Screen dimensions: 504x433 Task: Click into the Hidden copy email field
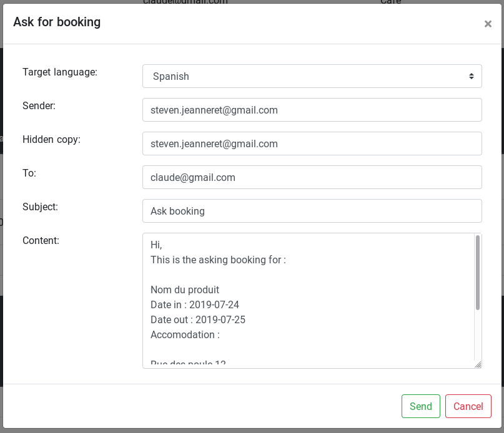point(312,144)
